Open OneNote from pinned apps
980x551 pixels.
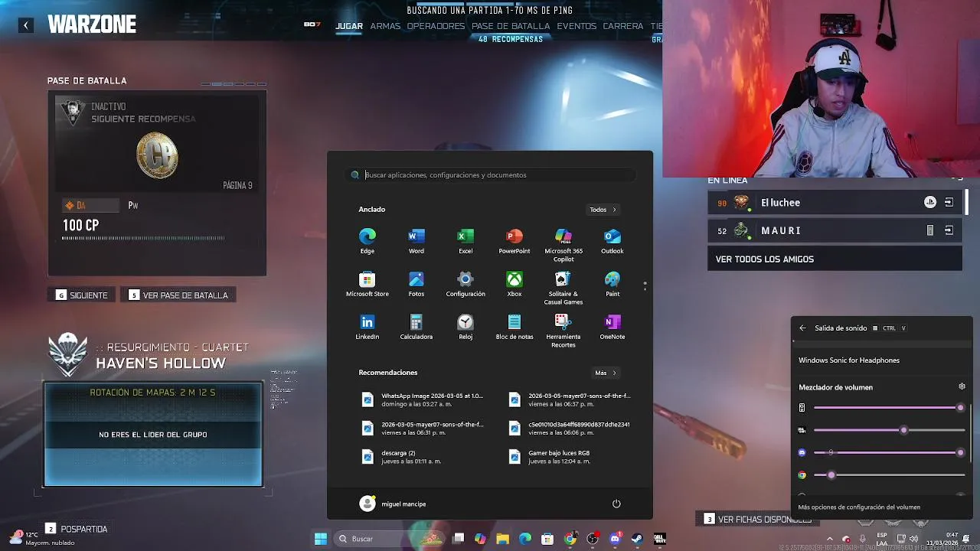(x=612, y=327)
